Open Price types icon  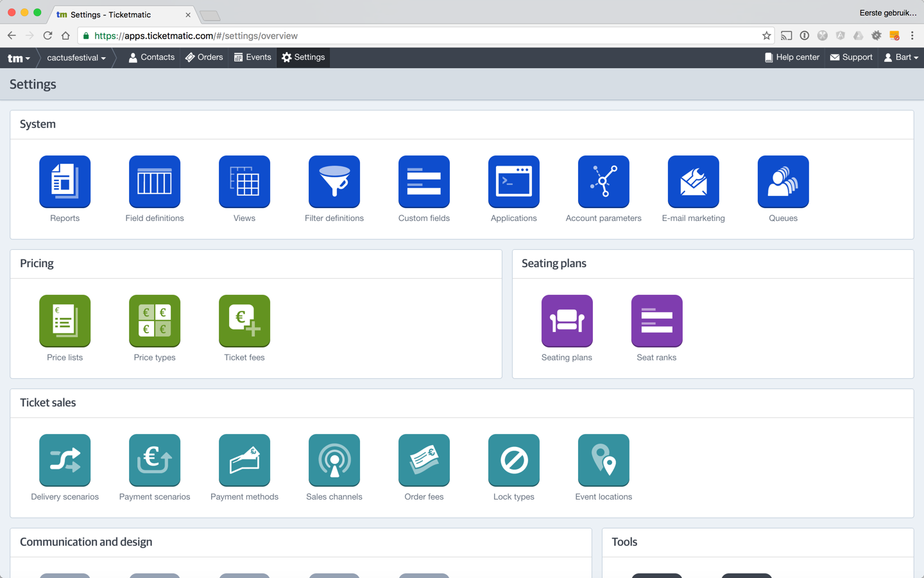tap(155, 321)
